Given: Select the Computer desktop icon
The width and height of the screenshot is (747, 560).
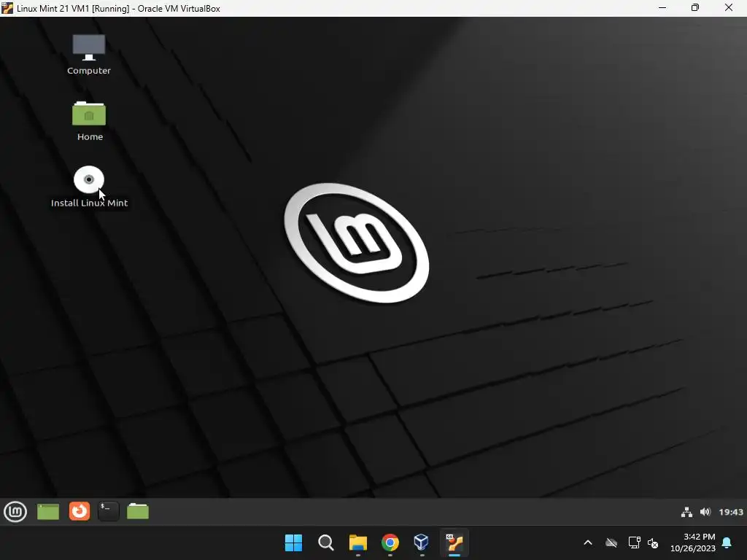Looking at the screenshot, I should pyautogui.click(x=88, y=47).
